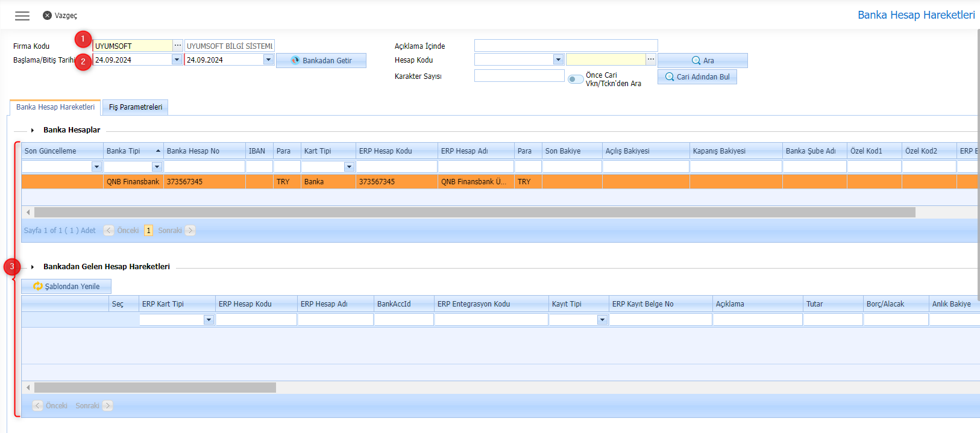Click Şablondan Yenile button
980x433 pixels.
point(66,287)
